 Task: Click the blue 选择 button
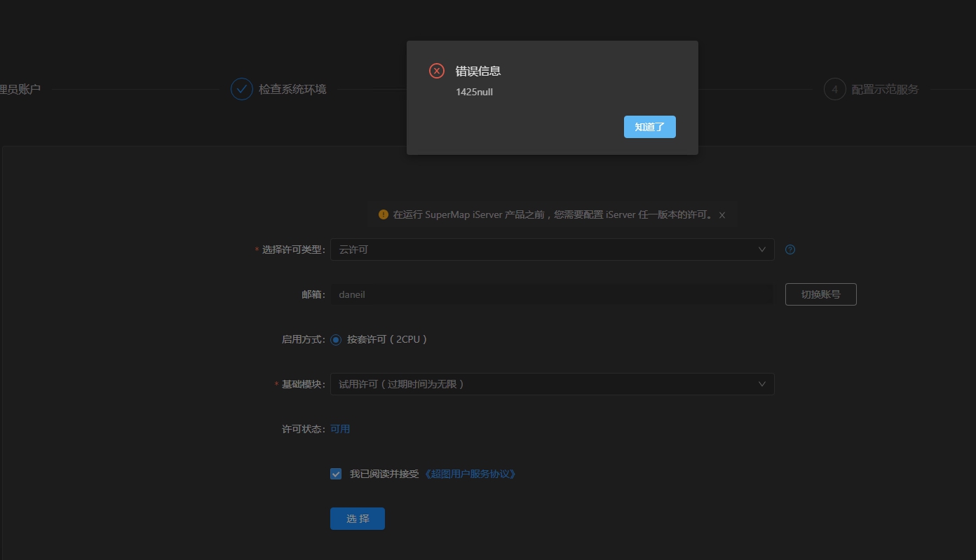(357, 519)
